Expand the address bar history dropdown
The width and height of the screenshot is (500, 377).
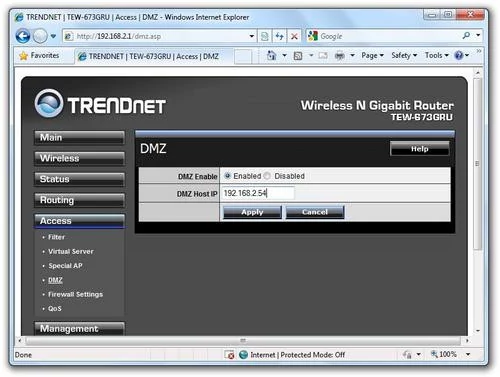[x=252, y=36]
